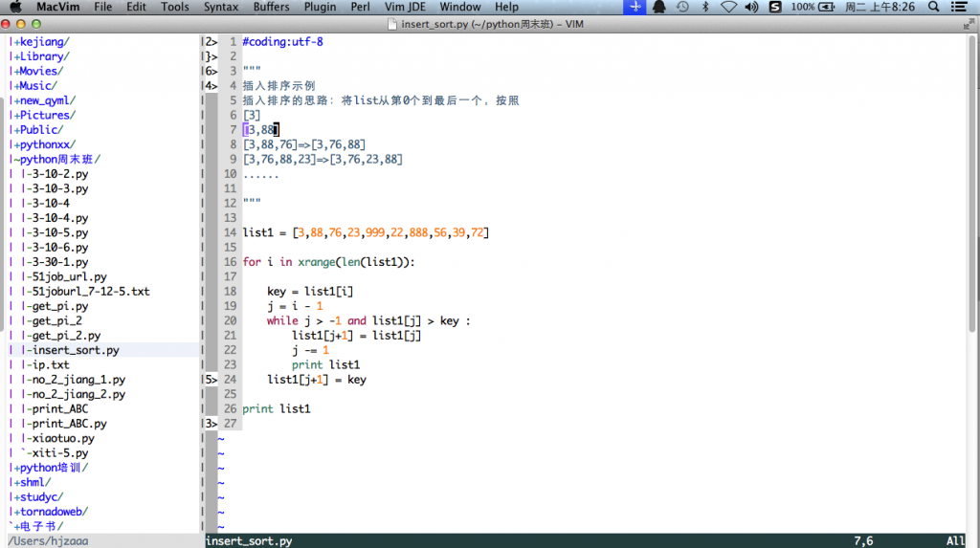
Task: Open Spotlight search magnifier
Action: [934, 7]
